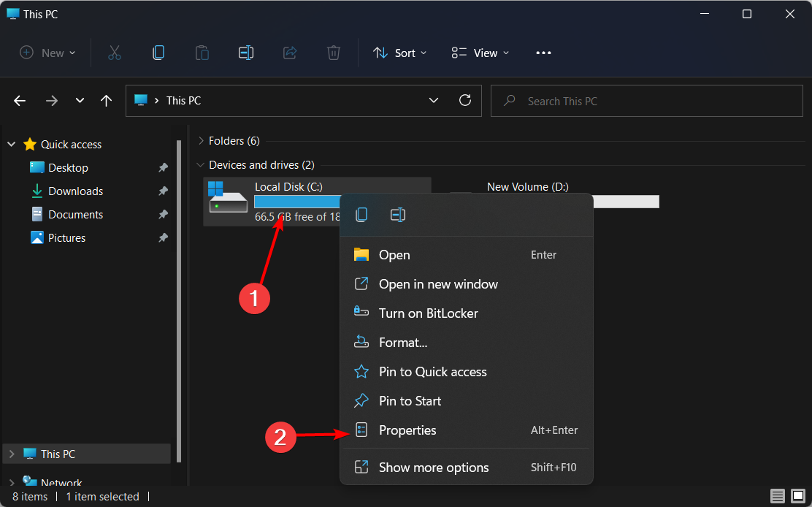Click the Share icon in toolbar
The image size is (812, 507).
(290, 53)
